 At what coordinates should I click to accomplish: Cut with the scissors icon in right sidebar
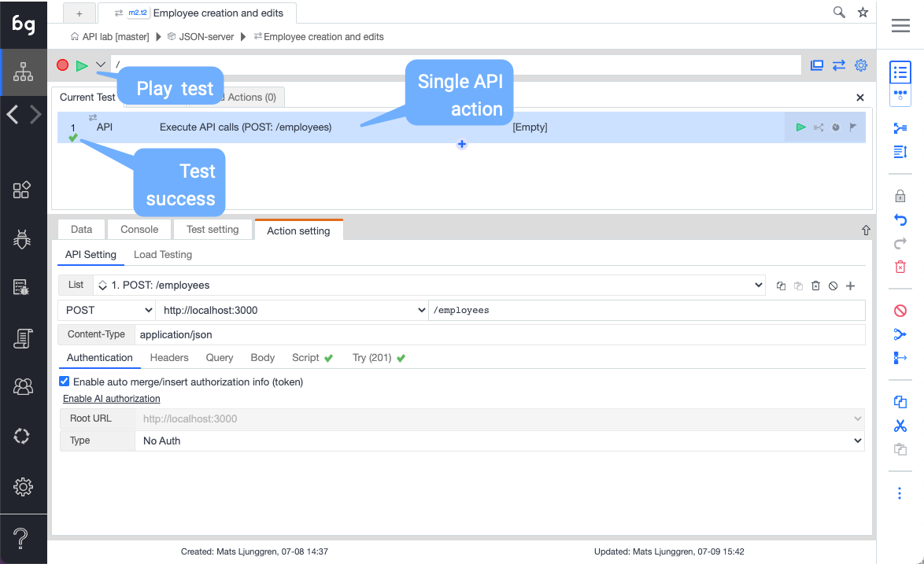point(900,426)
